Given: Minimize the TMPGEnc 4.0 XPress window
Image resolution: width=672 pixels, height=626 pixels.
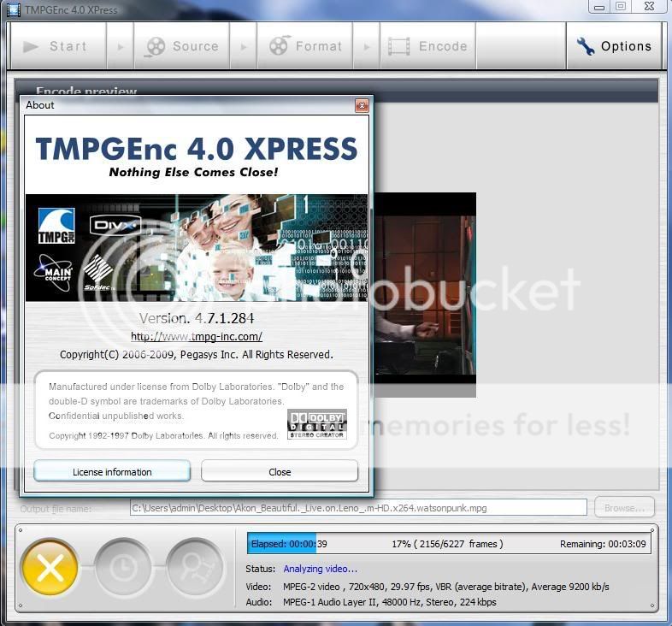Looking at the screenshot, I should pyautogui.click(x=599, y=7).
